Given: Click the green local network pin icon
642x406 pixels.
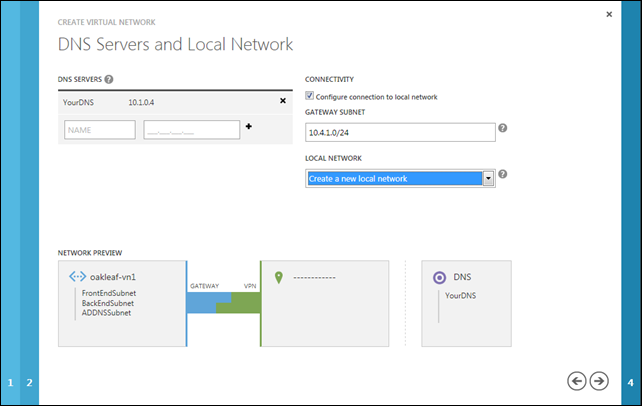Looking at the screenshot, I should pyautogui.click(x=279, y=277).
